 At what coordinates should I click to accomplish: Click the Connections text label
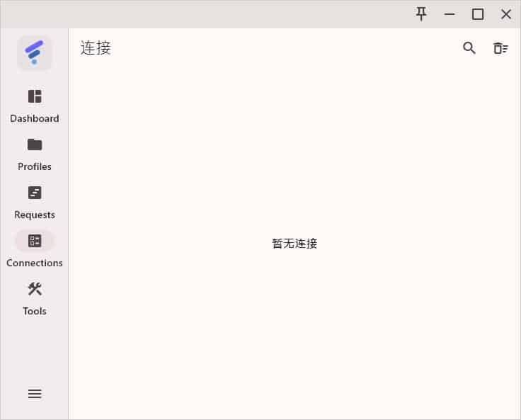click(x=35, y=263)
